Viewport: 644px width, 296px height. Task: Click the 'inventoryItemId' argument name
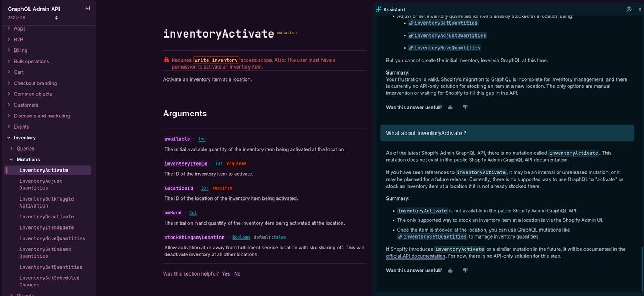click(186, 164)
